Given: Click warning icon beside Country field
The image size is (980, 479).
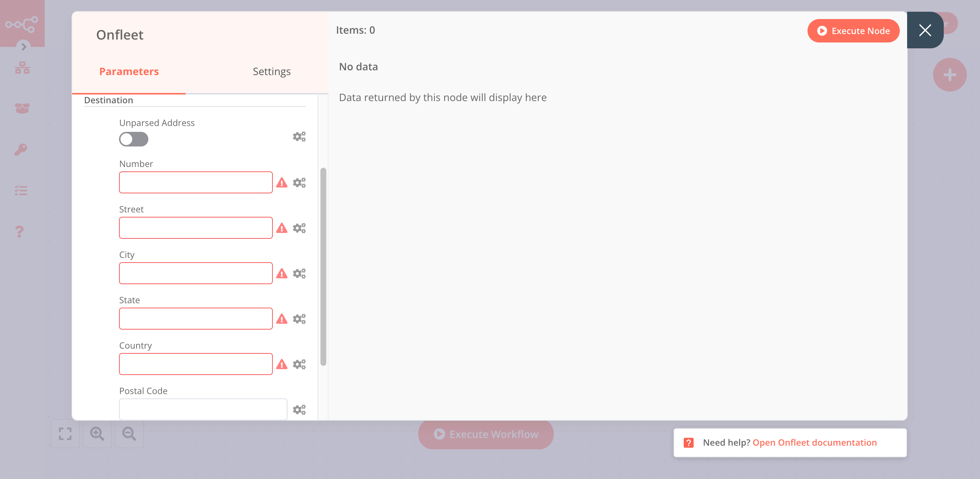Looking at the screenshot, I should tap(282, 364).
